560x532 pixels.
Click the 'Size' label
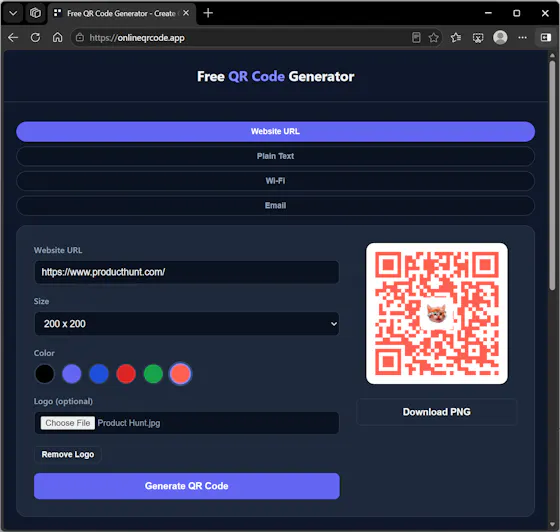(x=41, y=301)
